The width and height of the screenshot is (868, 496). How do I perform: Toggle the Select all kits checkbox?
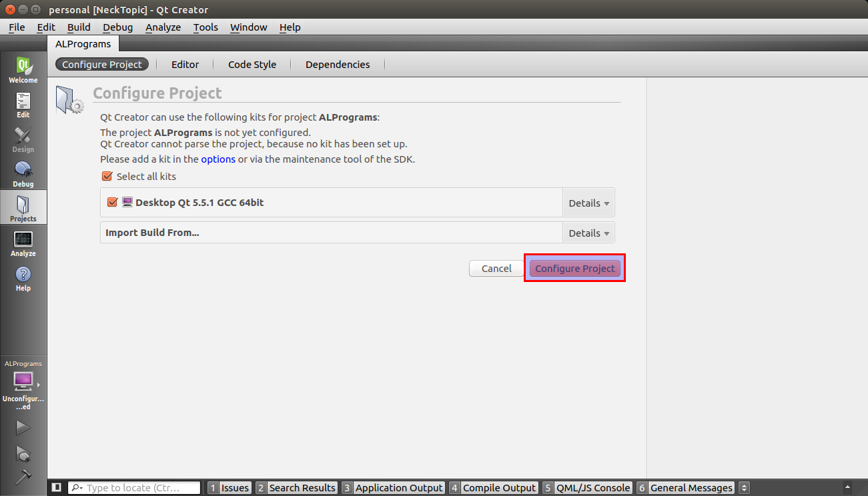[x=107, y=177]
